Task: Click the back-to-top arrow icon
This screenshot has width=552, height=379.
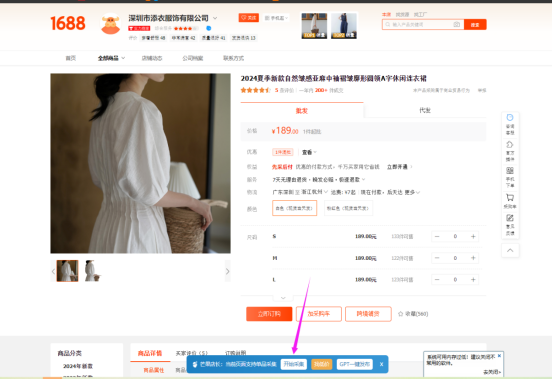Action: pos(510,250)
